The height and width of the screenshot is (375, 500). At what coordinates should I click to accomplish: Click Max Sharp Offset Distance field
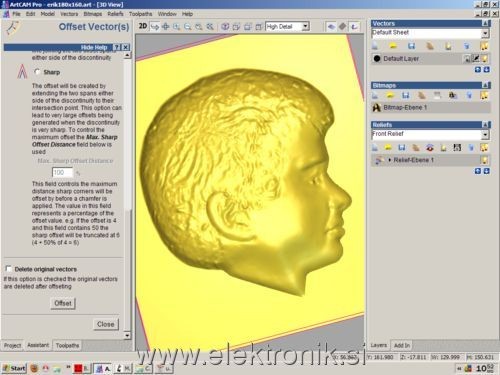click(x=63, y=172)
